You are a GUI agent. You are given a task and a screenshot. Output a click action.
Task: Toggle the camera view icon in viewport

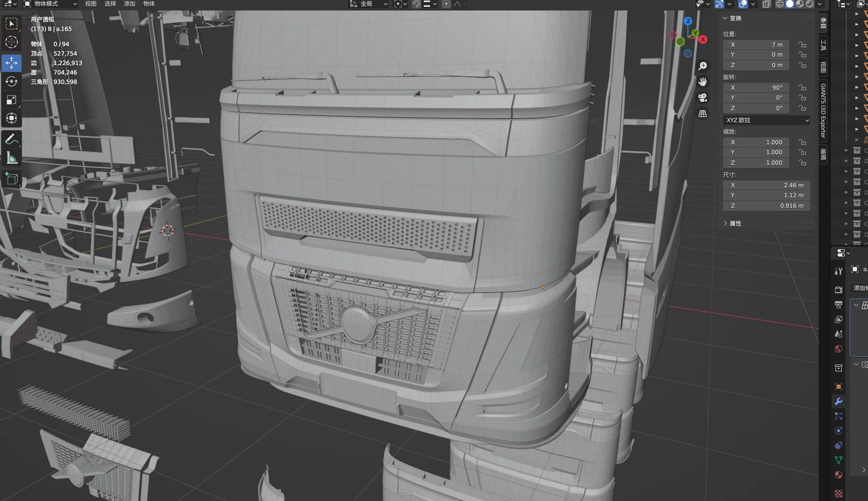click(703, 98)
